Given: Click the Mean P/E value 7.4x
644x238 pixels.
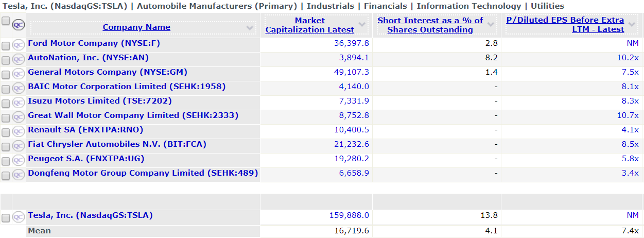Looking at the screenshot, I should pyautogui.click(x=630, y=231).
